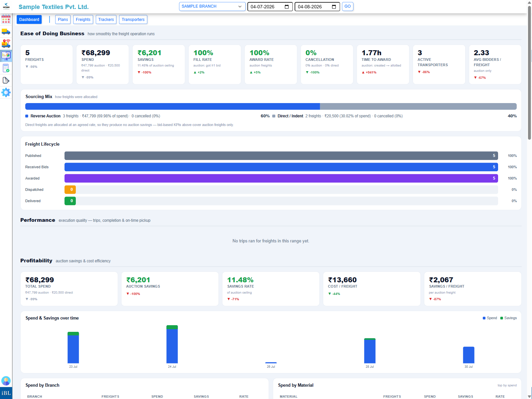
Task: Open the truck tracking location icon
Action: pos(6,44)
